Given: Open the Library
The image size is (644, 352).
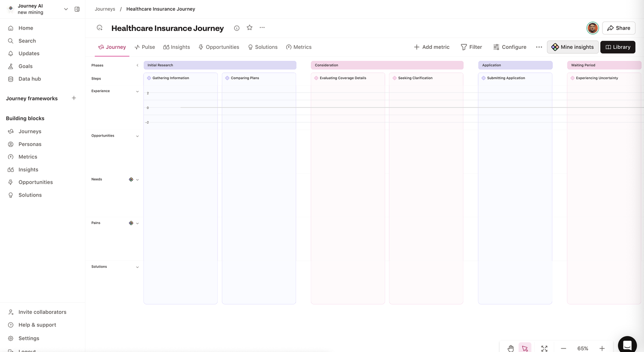Looking at the screenshot, I should pyautogui.click(x=618, y=47).
